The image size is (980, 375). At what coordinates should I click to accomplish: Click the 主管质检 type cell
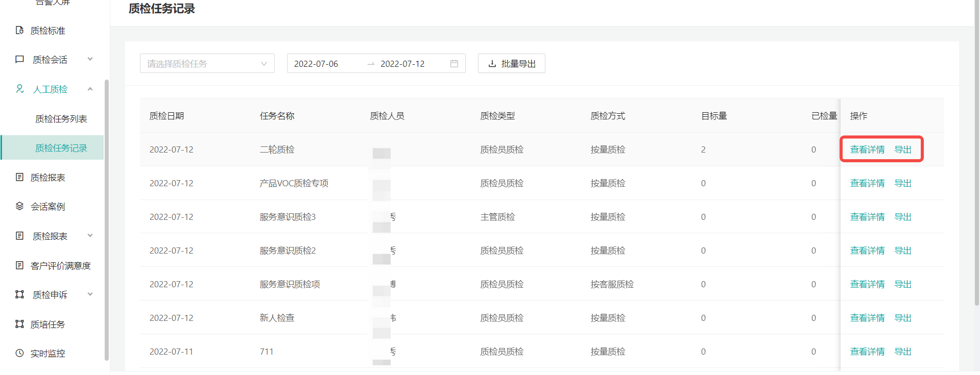[497, 217]
